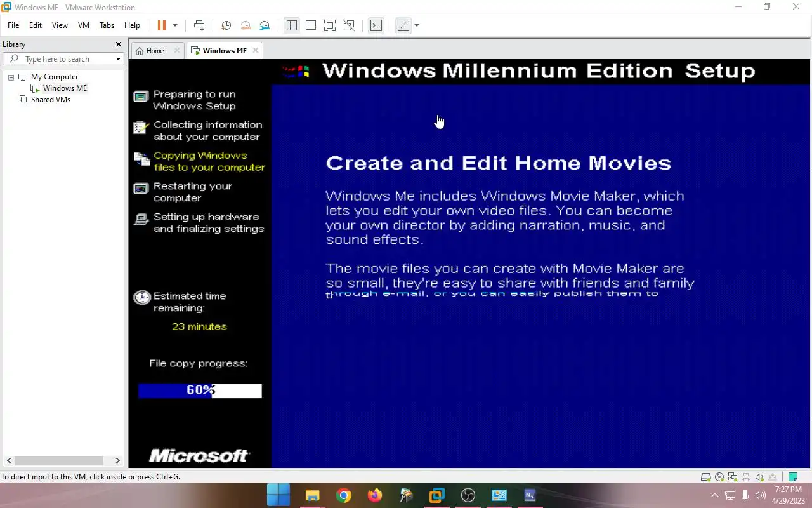
Task: Expand the library search filter dropdown
Action: 118,59
